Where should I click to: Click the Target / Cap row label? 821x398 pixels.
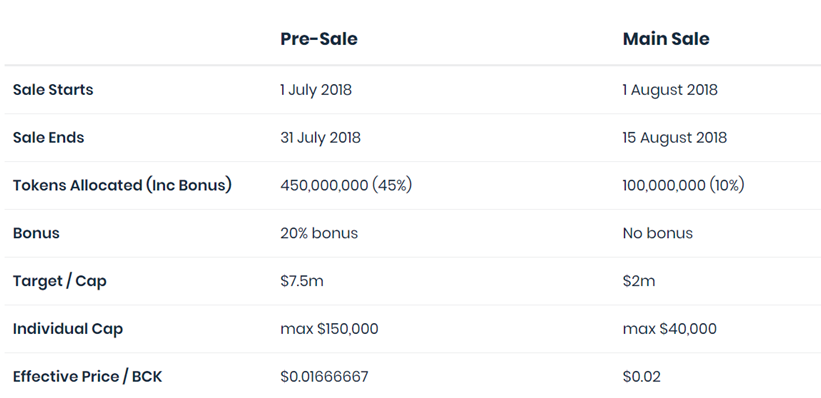pos(60,281)
